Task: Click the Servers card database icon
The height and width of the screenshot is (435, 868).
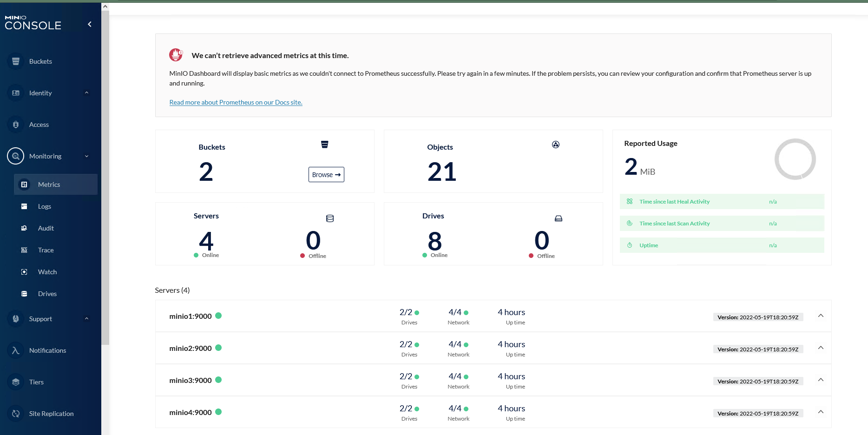Action: coord(330,218)
